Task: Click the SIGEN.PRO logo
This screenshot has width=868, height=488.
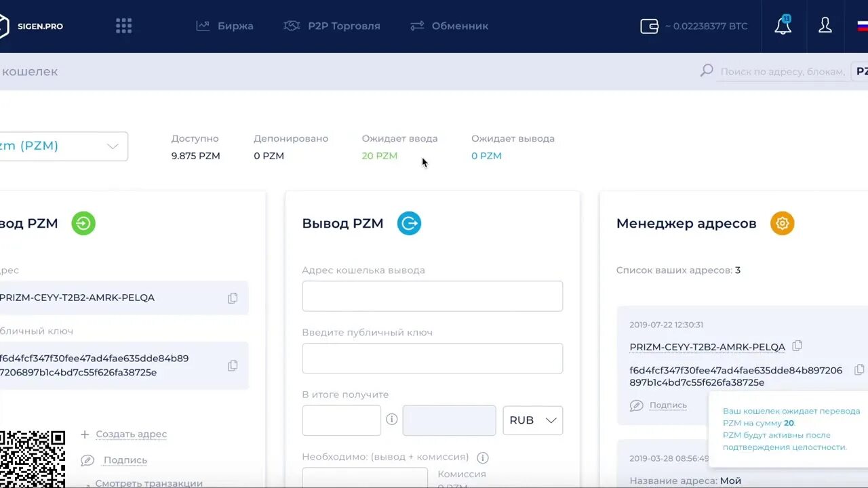Action: [31, 26]
